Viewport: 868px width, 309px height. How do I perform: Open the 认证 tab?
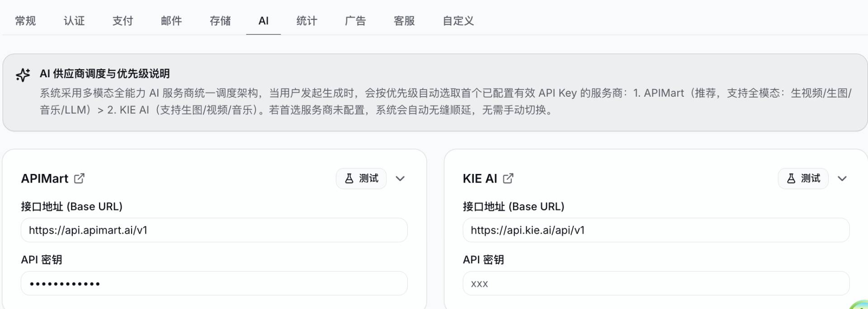[74, 21]
